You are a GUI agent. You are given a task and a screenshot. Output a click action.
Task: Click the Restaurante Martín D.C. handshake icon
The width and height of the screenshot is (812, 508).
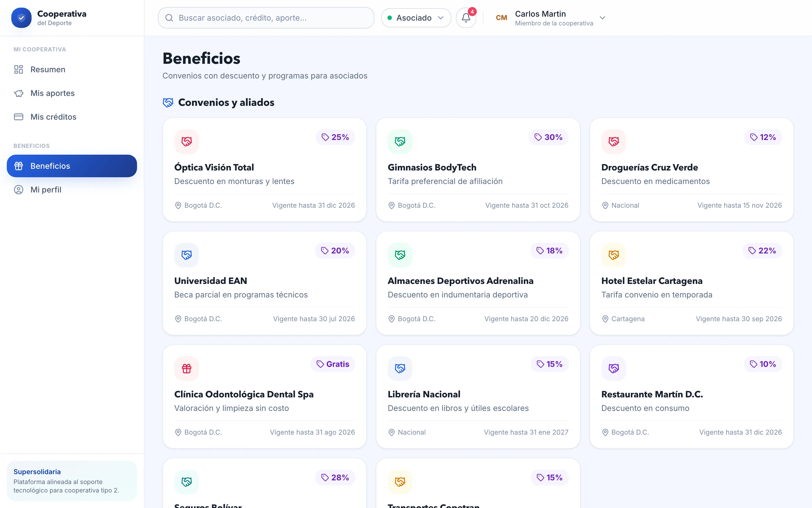[614, 369]
